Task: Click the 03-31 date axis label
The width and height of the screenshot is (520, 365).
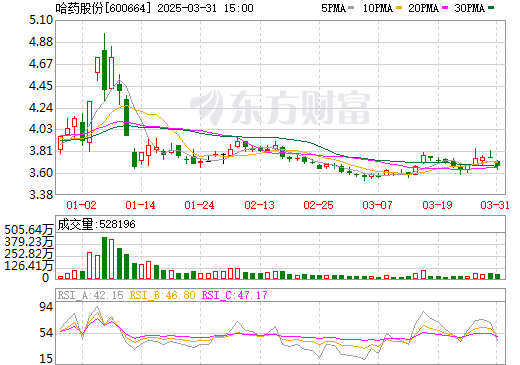Action: click(495, 205)
